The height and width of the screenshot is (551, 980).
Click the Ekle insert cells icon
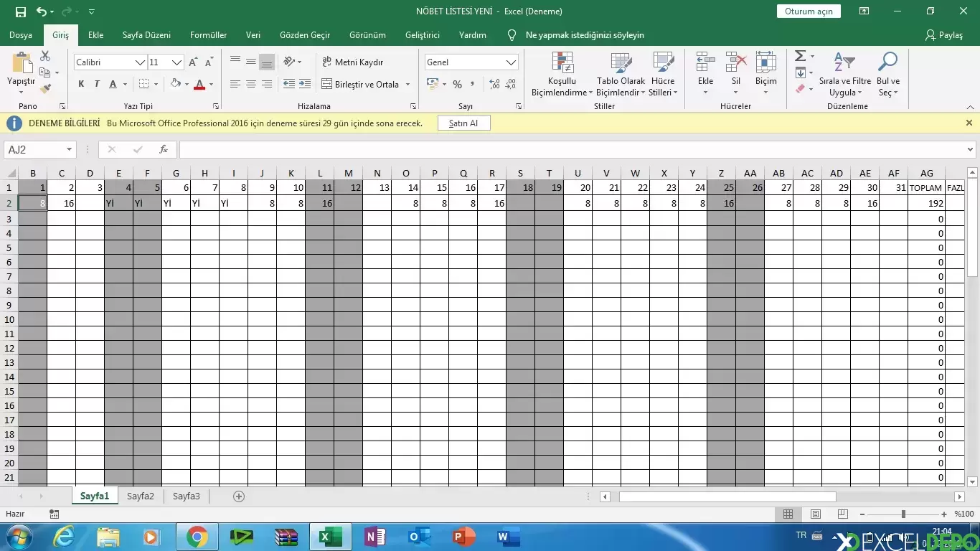[706, 63]
